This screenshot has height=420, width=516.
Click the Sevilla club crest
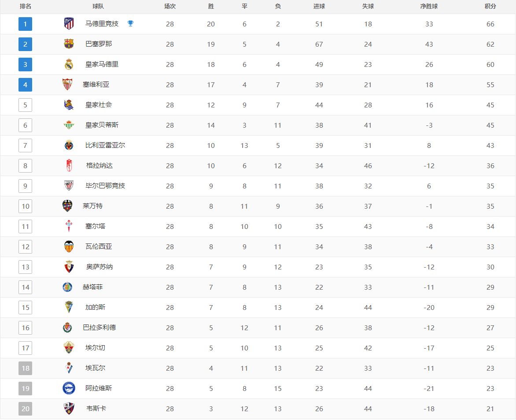pyautogui.click(x=67, y=85)
